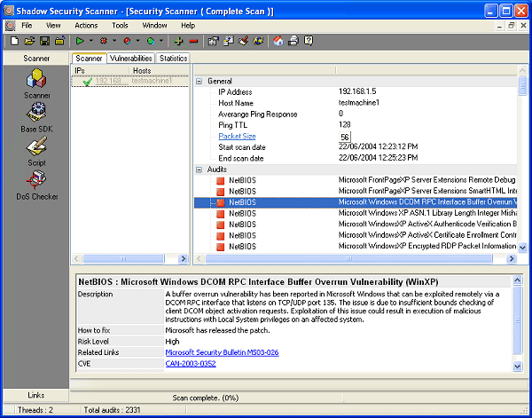This screenshot has width=532, height=418.
Task: Print the report using the printer icon
Action: [x=293, y=41]
